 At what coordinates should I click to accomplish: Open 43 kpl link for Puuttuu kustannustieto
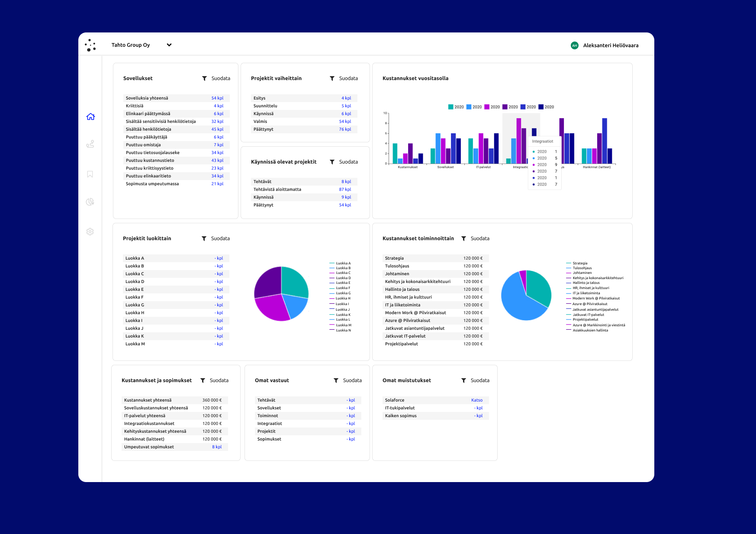217,161
